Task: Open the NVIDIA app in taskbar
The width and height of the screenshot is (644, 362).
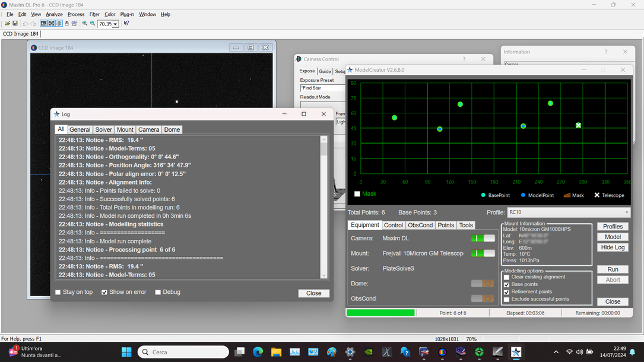Action: click(368, 352)
